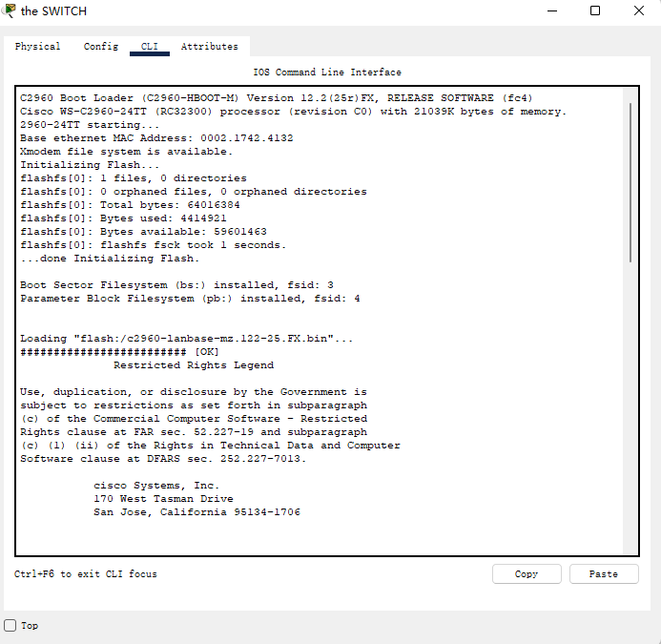Maximize the SWITCH window
This screenshot has width=661, height=644.
595,10
